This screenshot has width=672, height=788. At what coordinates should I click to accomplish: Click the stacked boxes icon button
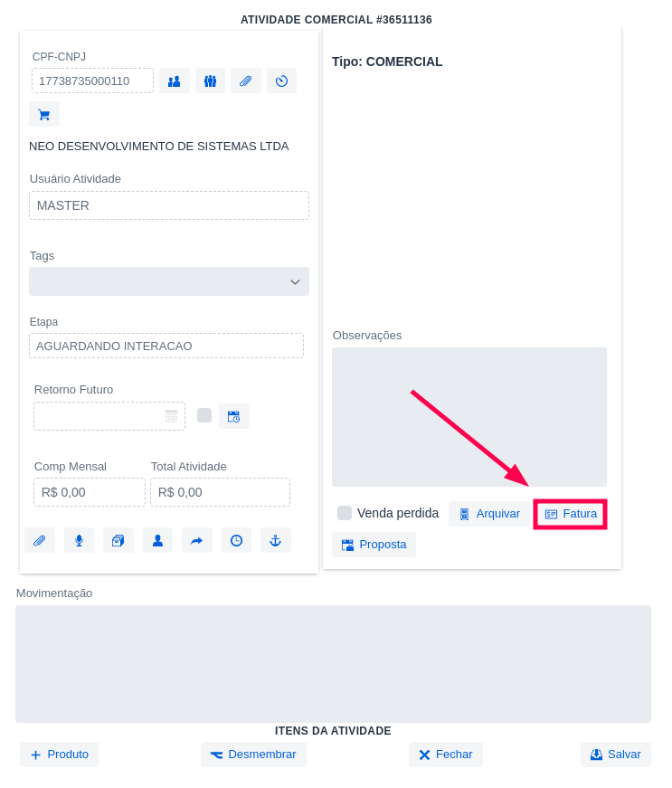[x=118, y=541]
